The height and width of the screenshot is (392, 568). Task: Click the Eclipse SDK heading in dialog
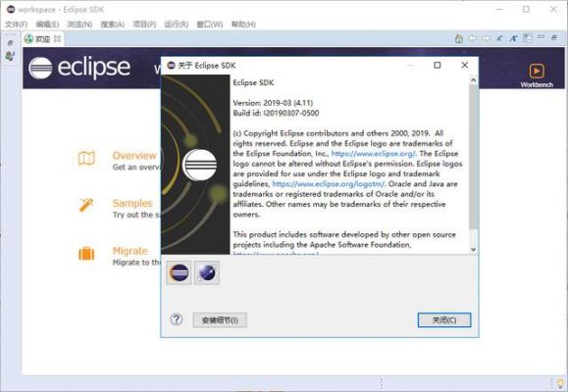click(253, 82)
